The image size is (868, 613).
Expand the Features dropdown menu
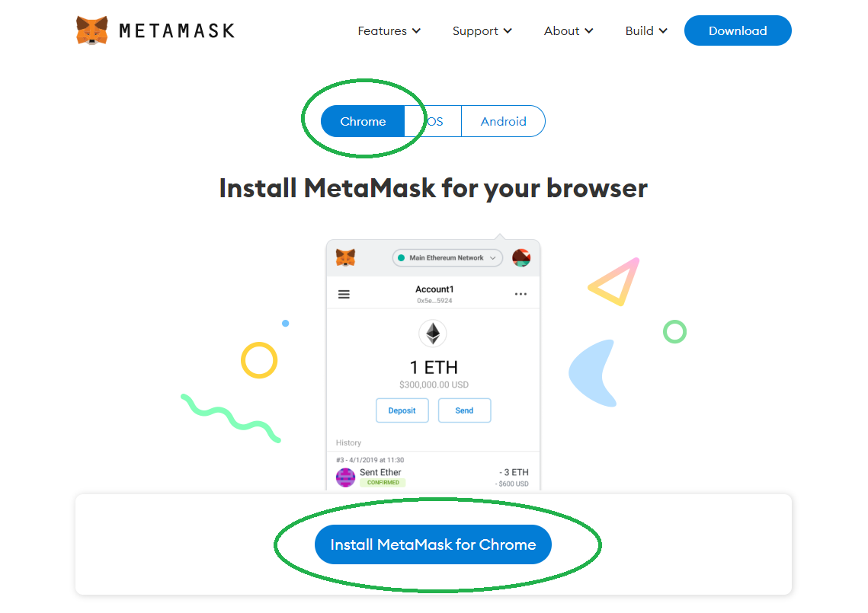[389, 31]
